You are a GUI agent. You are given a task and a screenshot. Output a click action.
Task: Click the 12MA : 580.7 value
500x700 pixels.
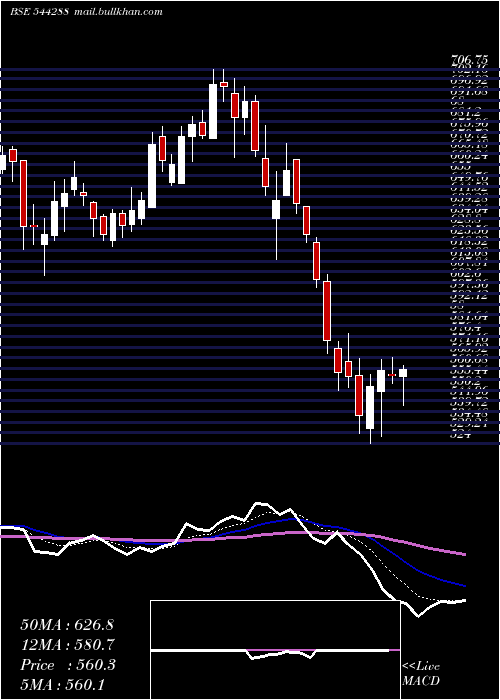click(x=67, y=645)
